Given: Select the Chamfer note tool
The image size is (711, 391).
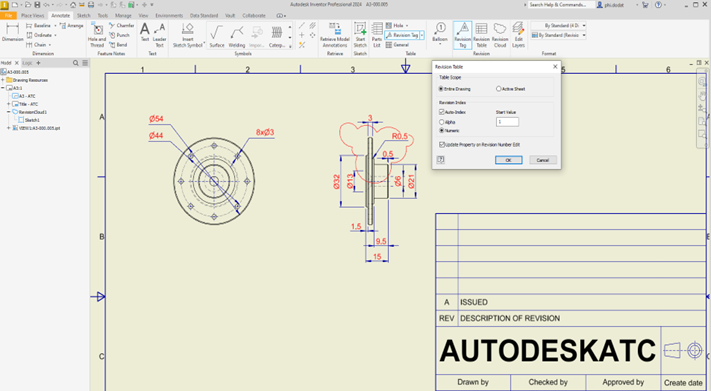Looking at the screenshot, I should (122, 25).
